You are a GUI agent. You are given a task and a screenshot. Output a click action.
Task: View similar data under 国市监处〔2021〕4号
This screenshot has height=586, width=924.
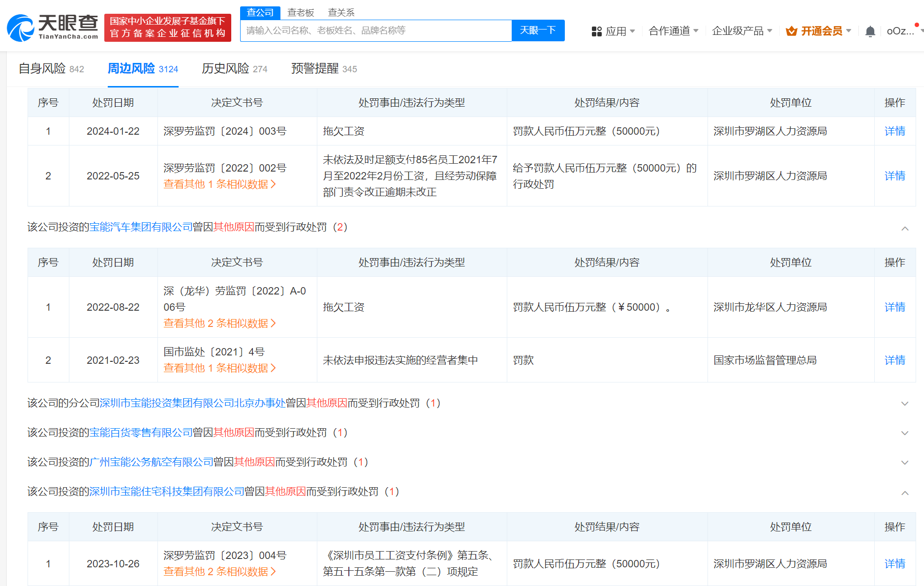pos(219,368)
